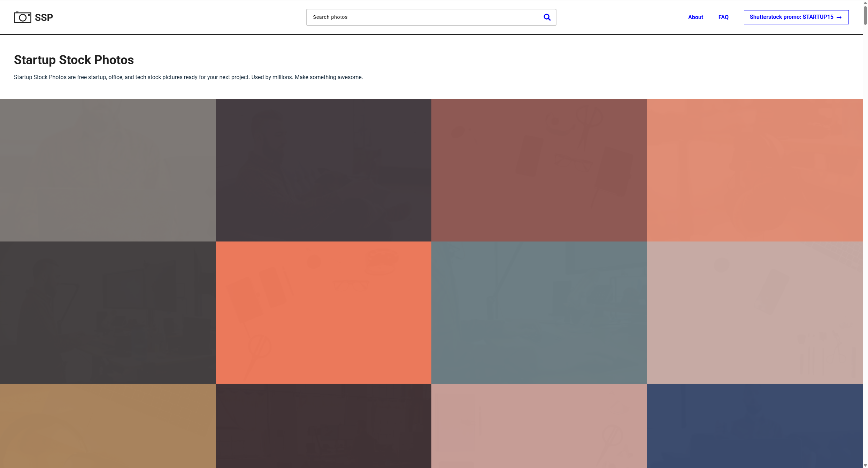Open the reddish-brown photo thumbnail in row one
This screenshot has width=868, height=468.
[x=539, y=170]
